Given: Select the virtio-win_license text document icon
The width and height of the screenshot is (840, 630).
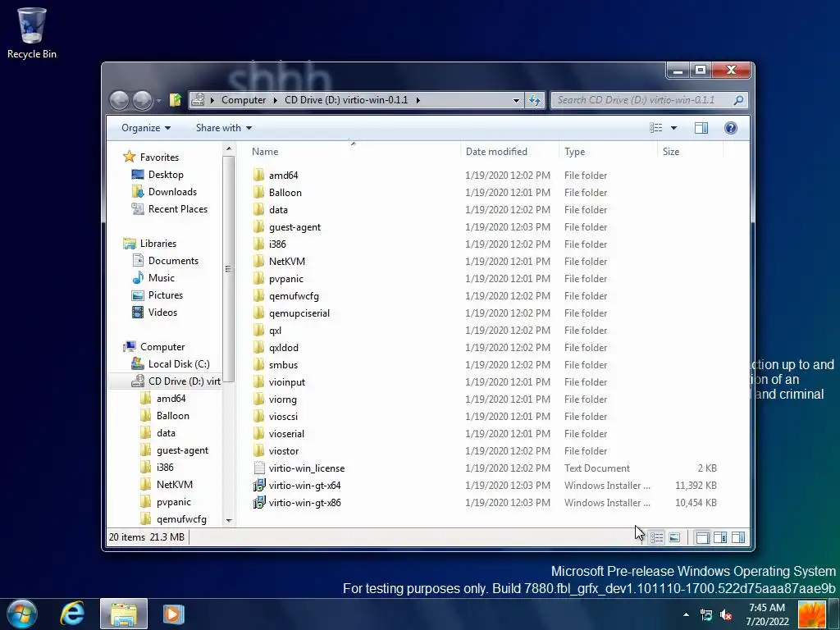Looking at the screenshot, I should [x=258, y=468].
